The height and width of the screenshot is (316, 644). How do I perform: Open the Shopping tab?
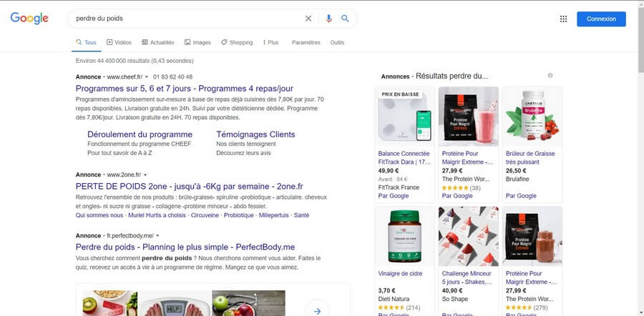point(237,42)
